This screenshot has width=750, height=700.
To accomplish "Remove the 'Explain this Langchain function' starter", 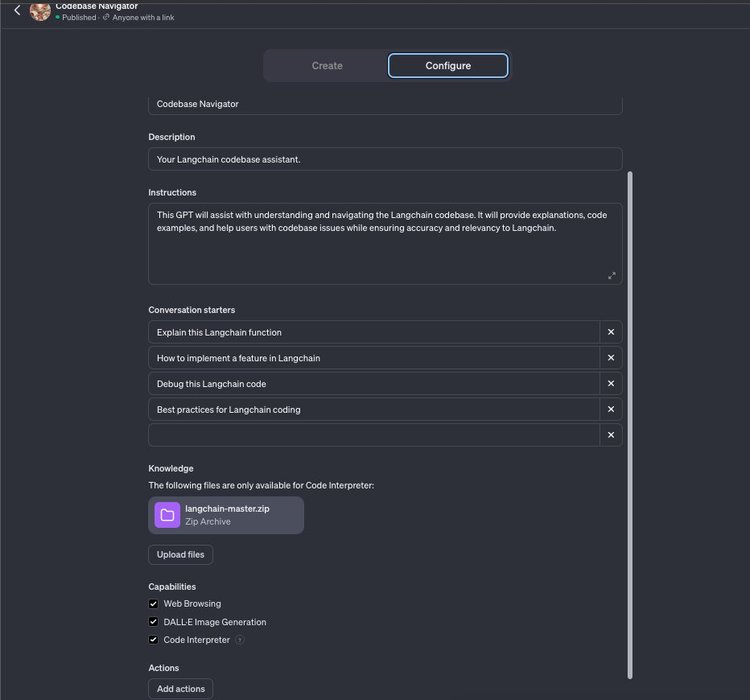I will [x=611, y=332].
